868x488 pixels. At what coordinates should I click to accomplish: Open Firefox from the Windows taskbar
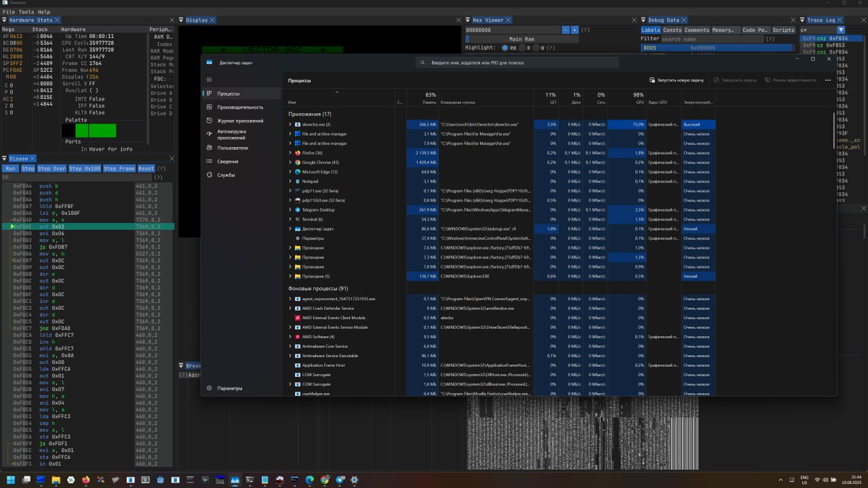85,480
